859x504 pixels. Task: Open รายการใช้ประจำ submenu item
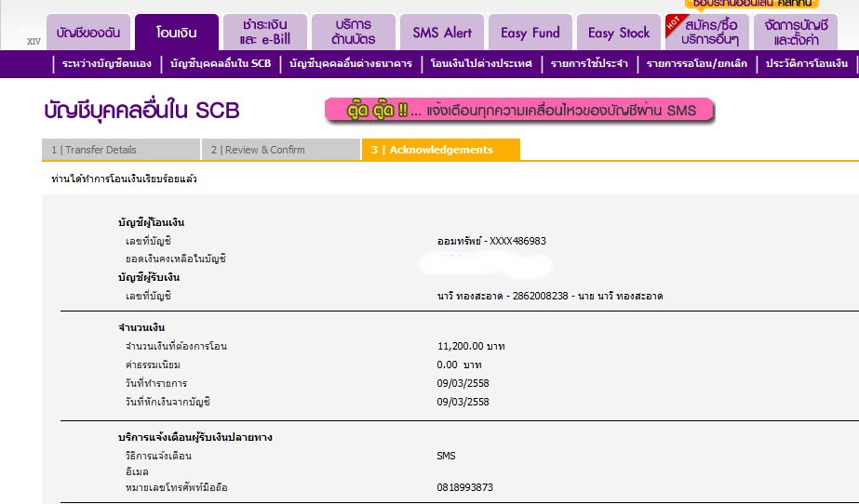click(589, 63)
